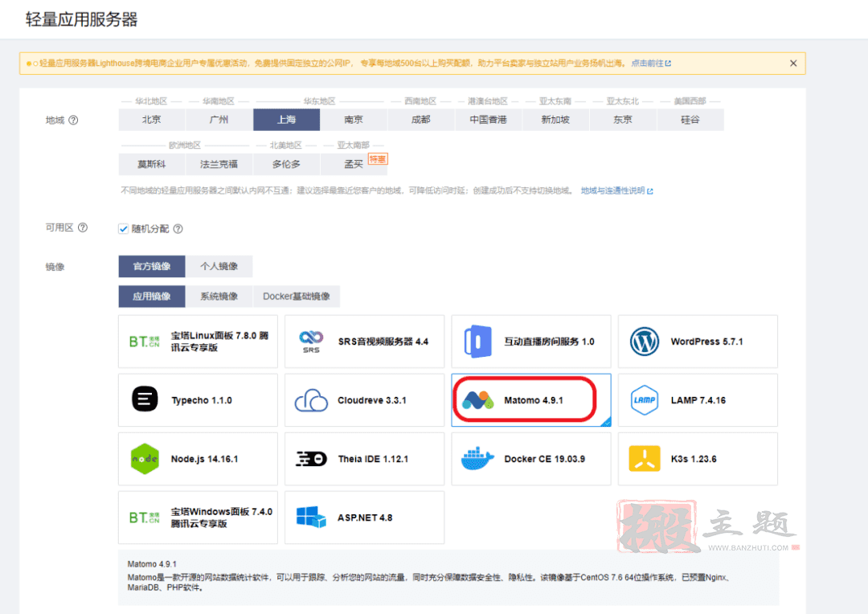
Task: Select the LAMP 7.4.16 image label
Action: (698, 400)
